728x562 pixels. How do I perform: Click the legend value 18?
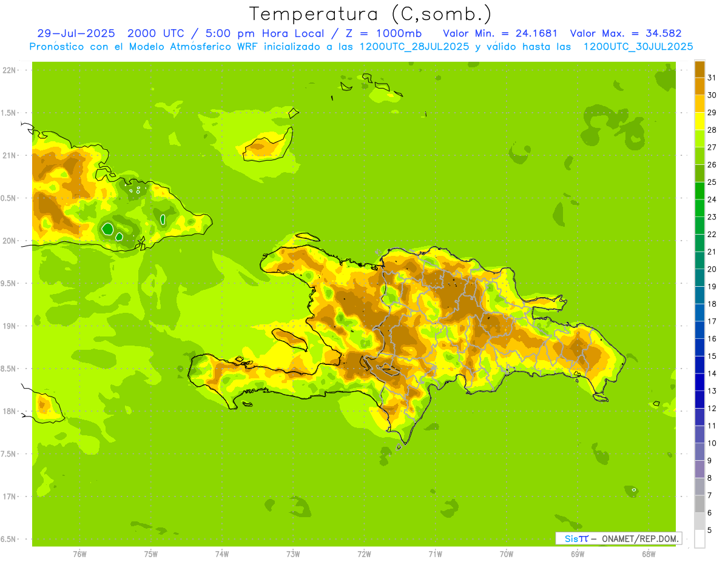coord(712,304)
